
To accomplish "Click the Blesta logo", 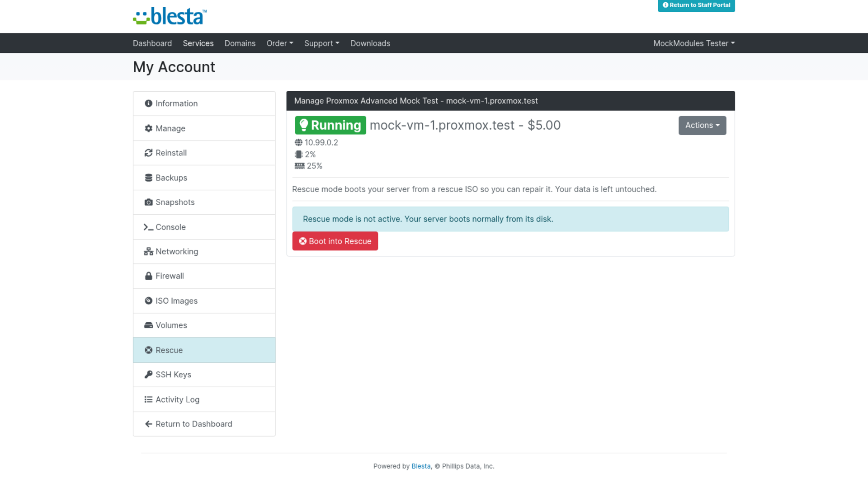I will point(170,16).
